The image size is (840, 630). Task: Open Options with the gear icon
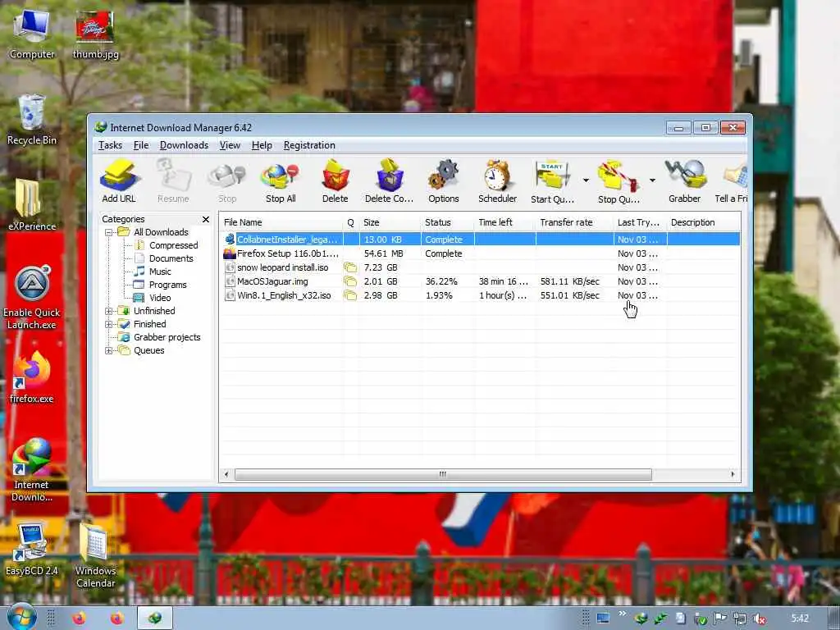click(x=444, y=180)
